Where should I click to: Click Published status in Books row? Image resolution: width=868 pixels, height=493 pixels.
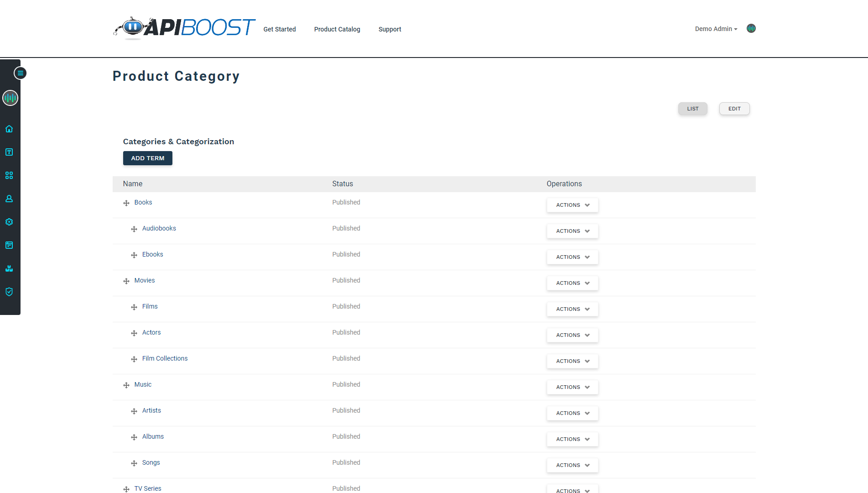pos(346,202)
